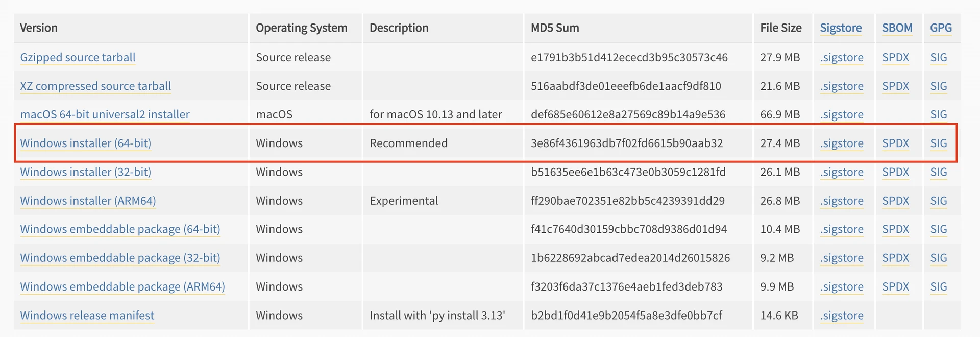
Task: Click Windows embeddable package (ARM64) link
Action: (122, 287)
